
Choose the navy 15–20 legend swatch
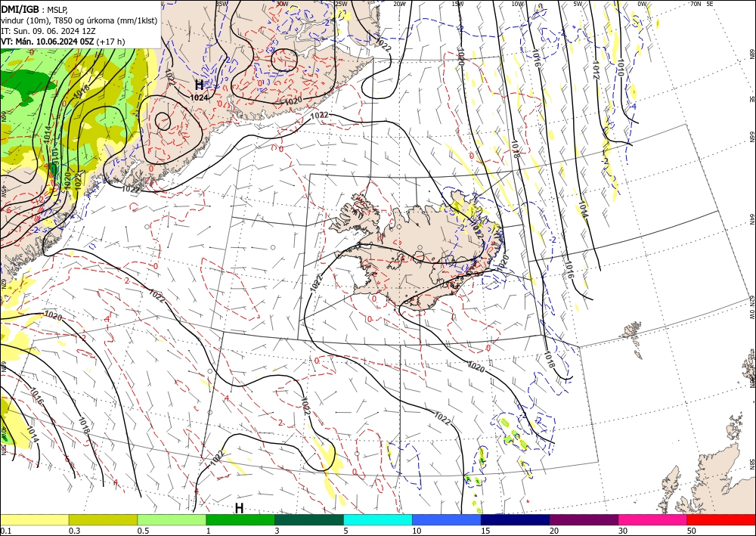(516, 519)
